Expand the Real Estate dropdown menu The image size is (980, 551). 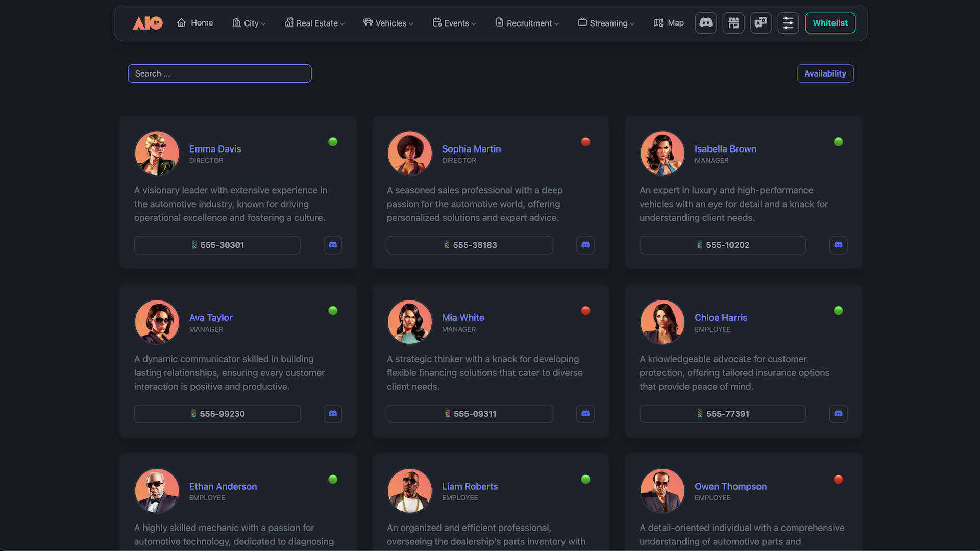click(x=315, y=23)
